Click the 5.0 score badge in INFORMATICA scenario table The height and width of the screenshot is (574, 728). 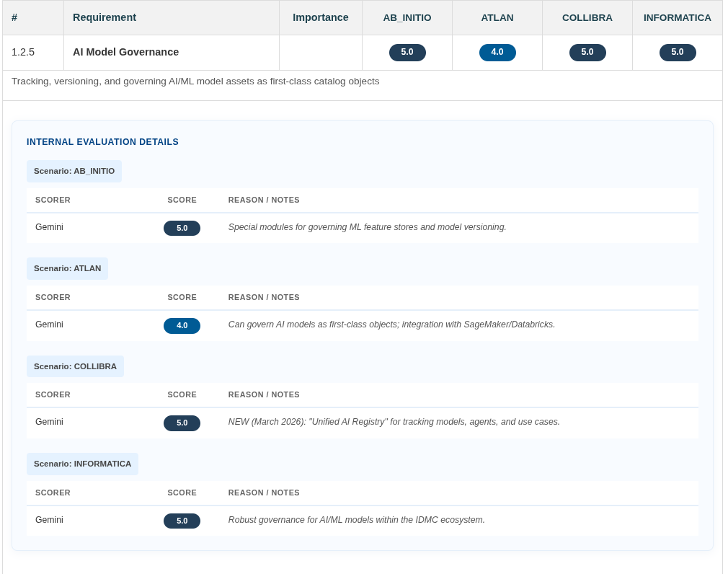[182, 521]
